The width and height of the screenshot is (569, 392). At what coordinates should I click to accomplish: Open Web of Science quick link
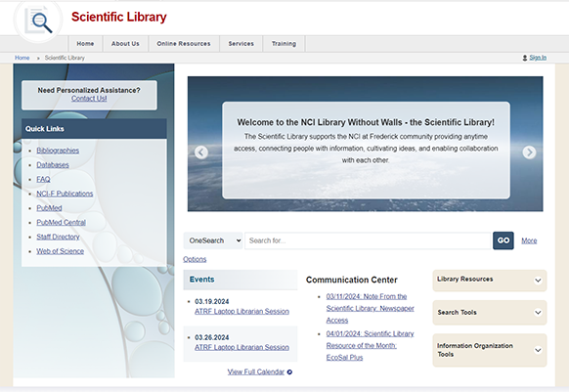pyautogui.click(x=60, y=251)
